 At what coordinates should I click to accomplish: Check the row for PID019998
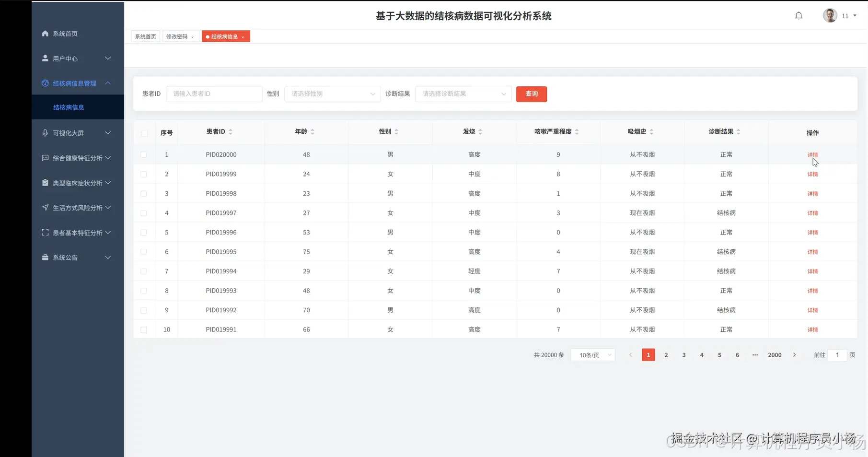144,194
